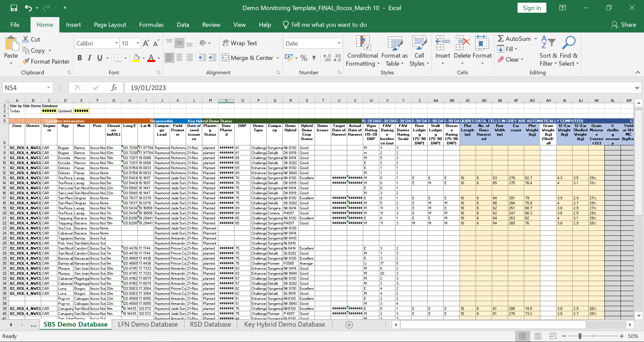Screen dimensions: 644x342
Task: Save the workbook with the floppy icon
Action: pyautogui.click(x=14, y=8)
